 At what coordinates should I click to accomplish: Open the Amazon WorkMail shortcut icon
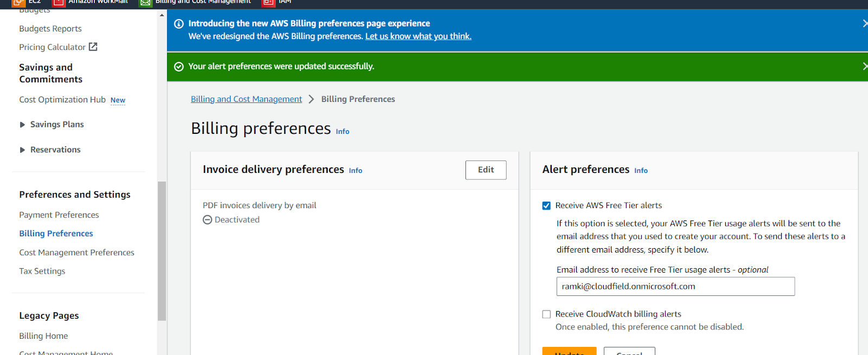[x=59, y=3]
